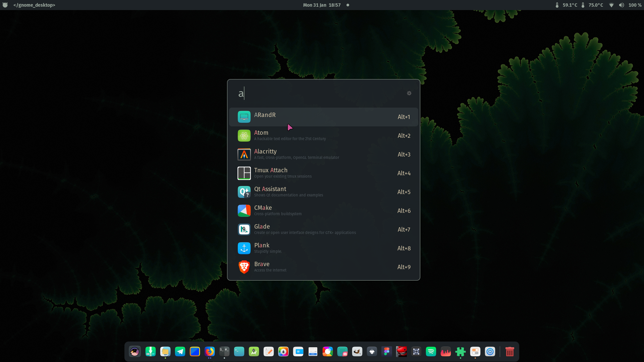
Task: Focus the launcher search input field
Action: point(319,93)
